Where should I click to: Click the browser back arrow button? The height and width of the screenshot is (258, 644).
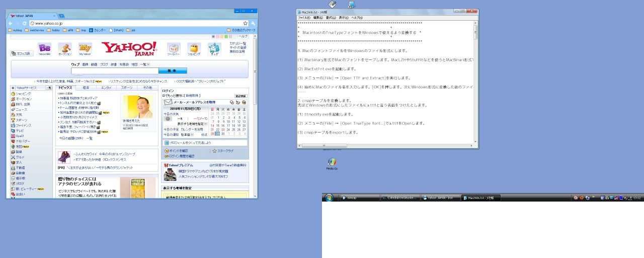click(x=10, y=23)
